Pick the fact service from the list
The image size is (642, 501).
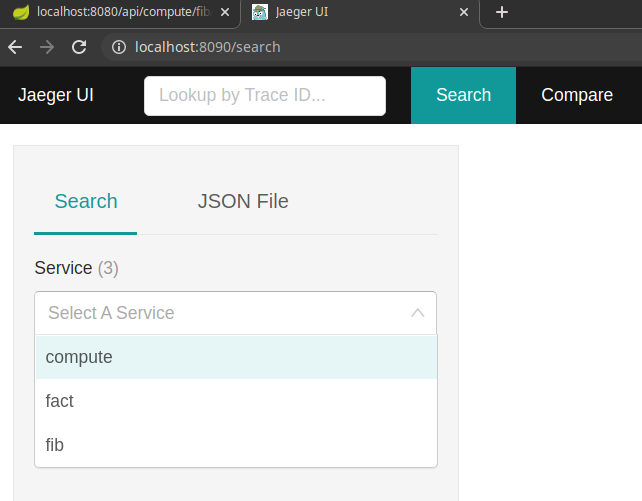coord(60,401)
